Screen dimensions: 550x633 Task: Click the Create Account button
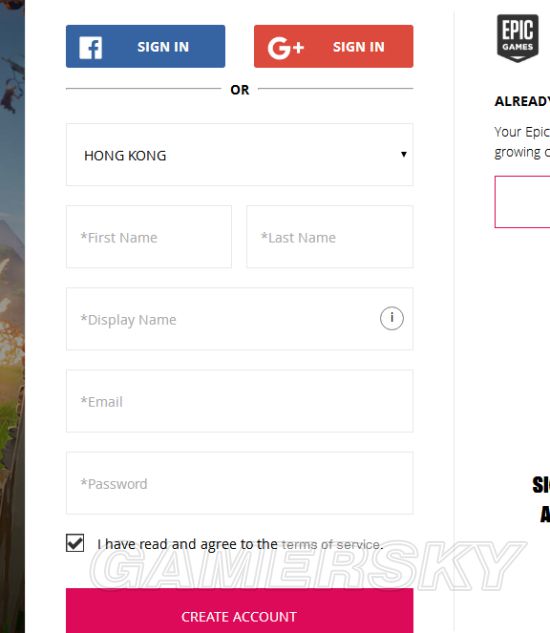tap(239, 610)
